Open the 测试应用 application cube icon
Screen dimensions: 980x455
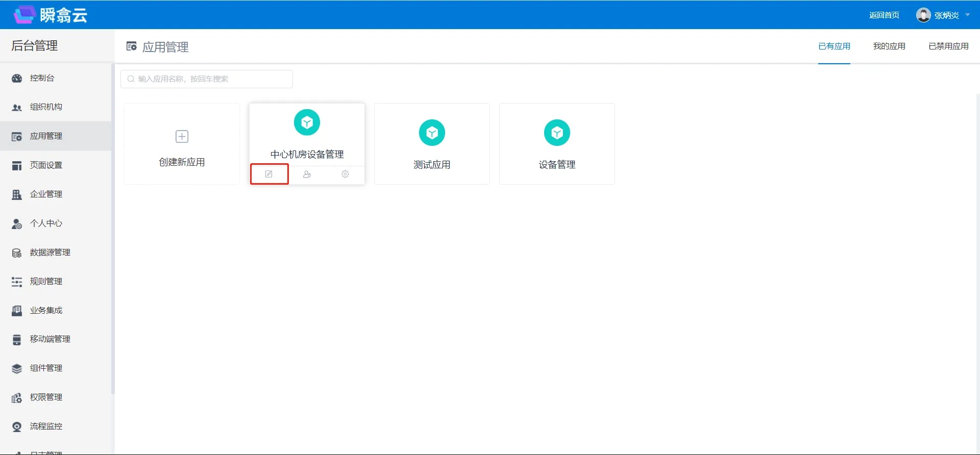pos(432,133)
